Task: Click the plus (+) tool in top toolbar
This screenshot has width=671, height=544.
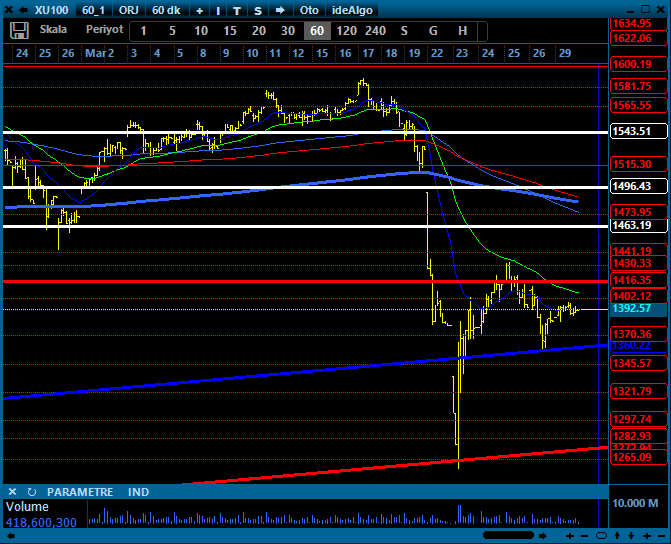Action: coord(199,11)
